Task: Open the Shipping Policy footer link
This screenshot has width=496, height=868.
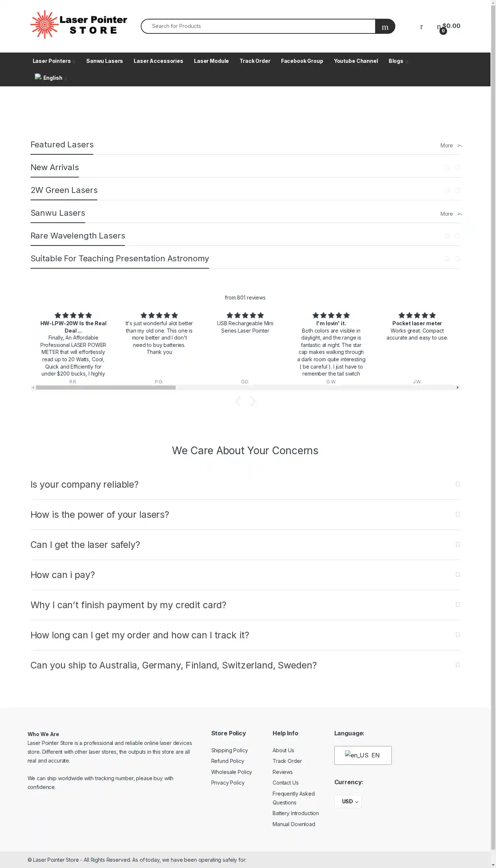Action: click(x=229, y=750)
